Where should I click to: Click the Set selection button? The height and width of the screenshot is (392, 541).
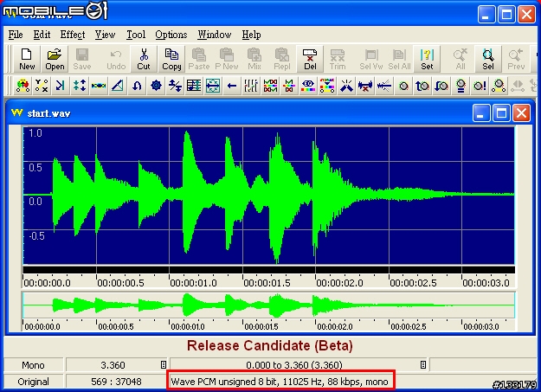click(x=427, y=59)
